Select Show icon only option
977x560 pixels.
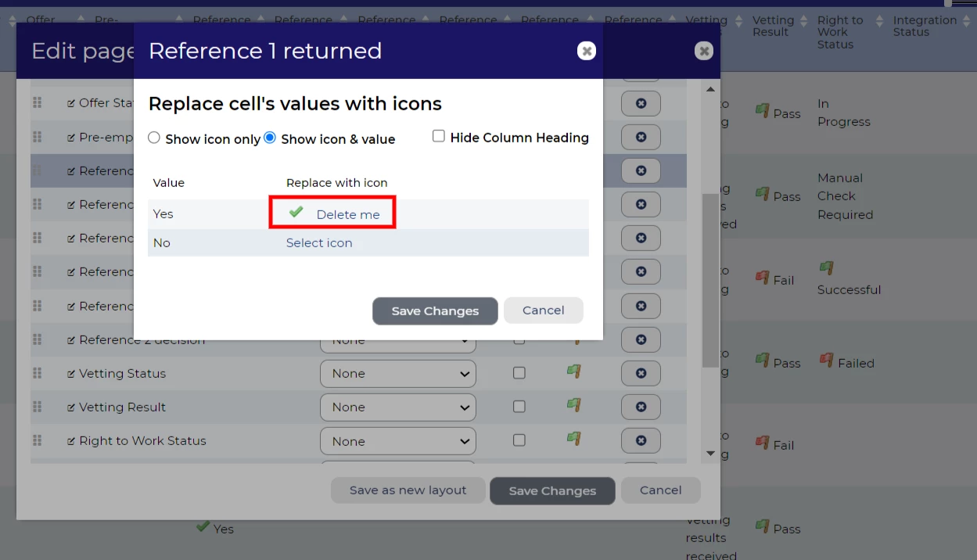[154, 138]
